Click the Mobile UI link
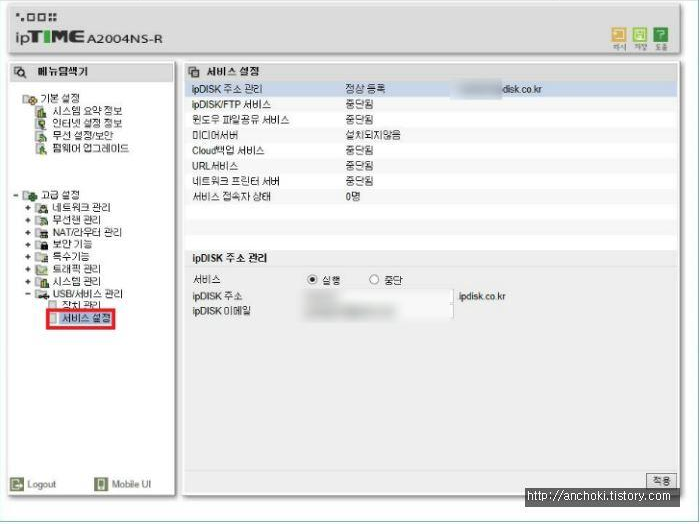Screen dimensions: 700x524 (131, 484)
